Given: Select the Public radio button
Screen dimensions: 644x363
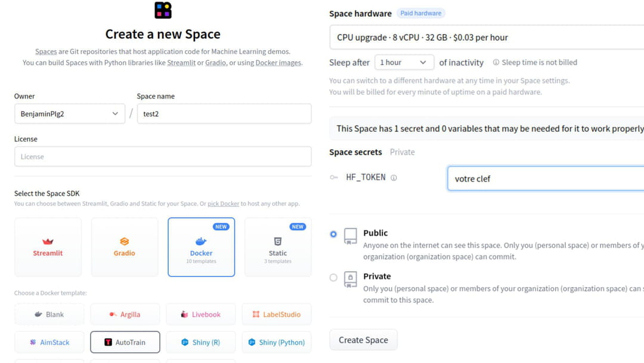Looking at the screenshot, I should click(x=333, y=234).
